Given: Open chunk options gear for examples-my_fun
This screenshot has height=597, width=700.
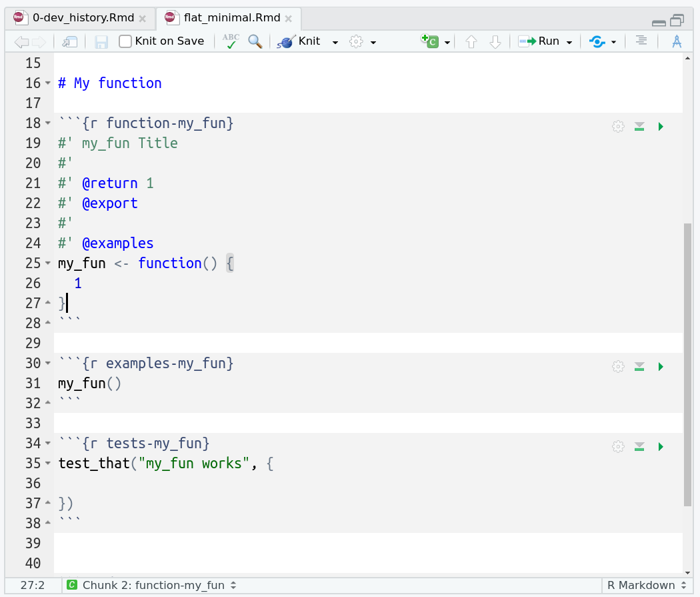Looking at the screenshot, I should tap(618, 367).
